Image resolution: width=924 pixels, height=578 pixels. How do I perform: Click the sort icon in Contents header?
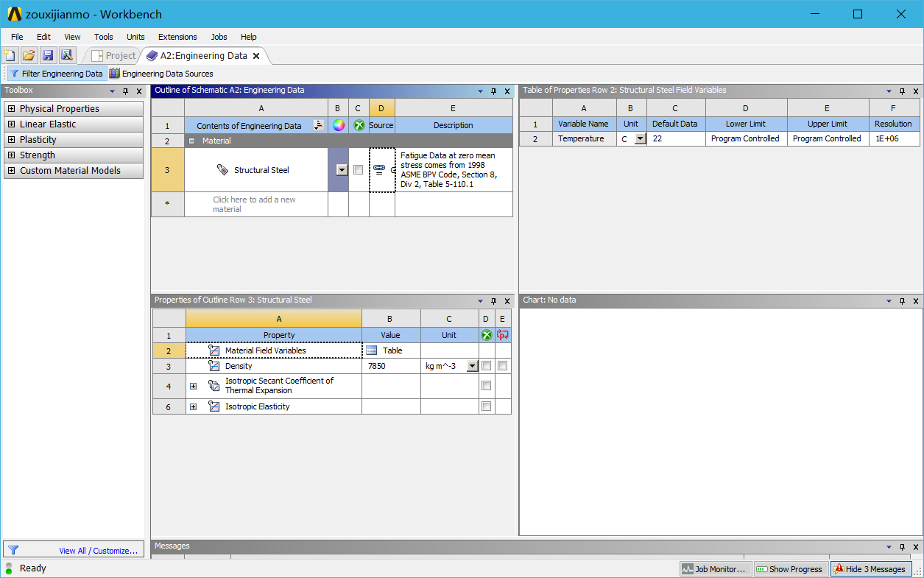[318, 125]
